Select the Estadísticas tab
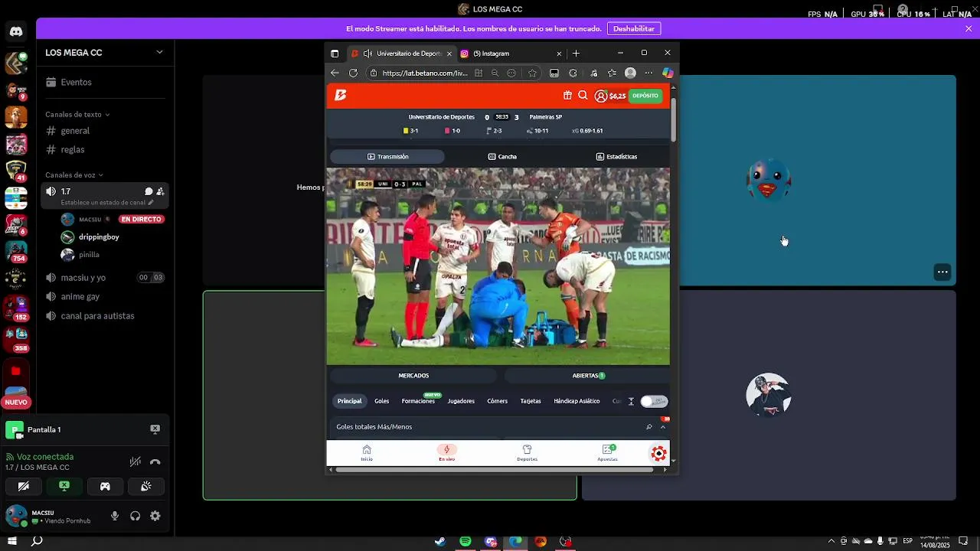This screenshot has width=980, height=551. coord(616,156)
